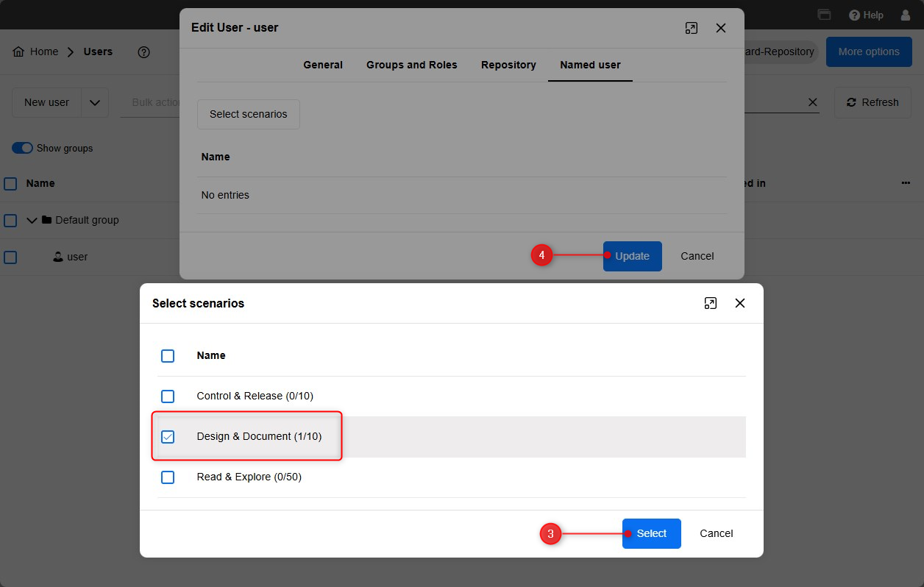The width and height of the screenshot is (924, 587).
Task: Switch to the Repository tab
Action: pos(508,65)
